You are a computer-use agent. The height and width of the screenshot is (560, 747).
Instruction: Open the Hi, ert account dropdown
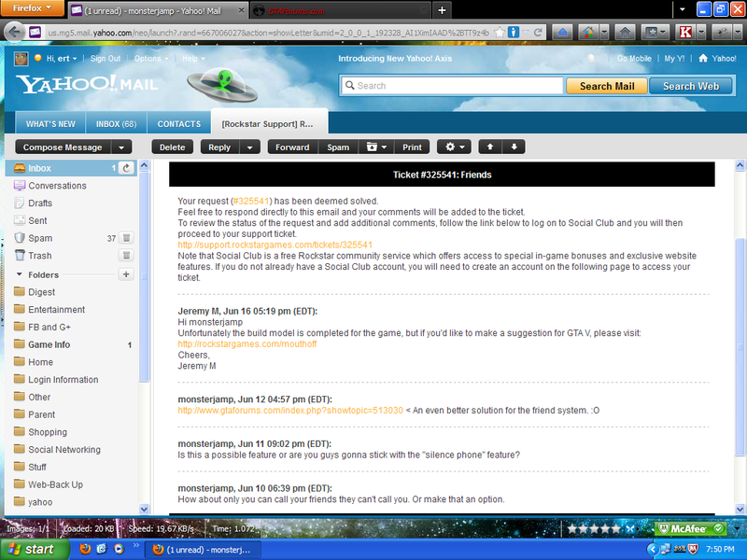point(61,58)
